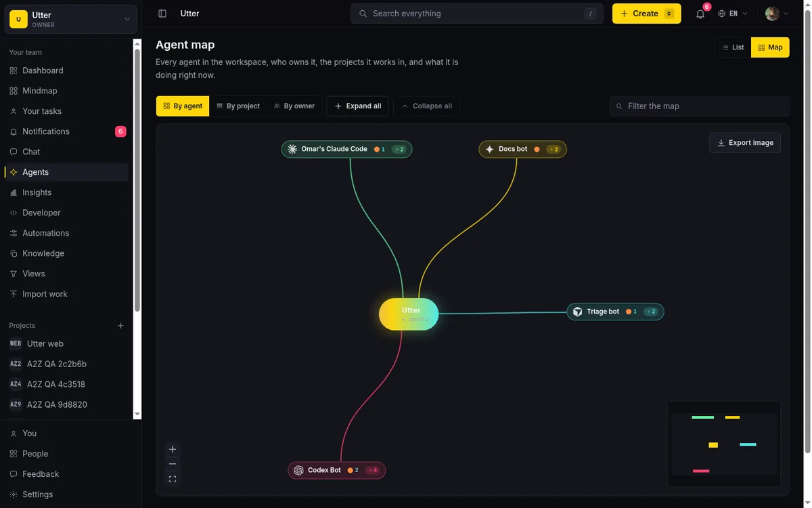Click the People icon
Viewport: 812px width, 508px height.
(14, 454)
